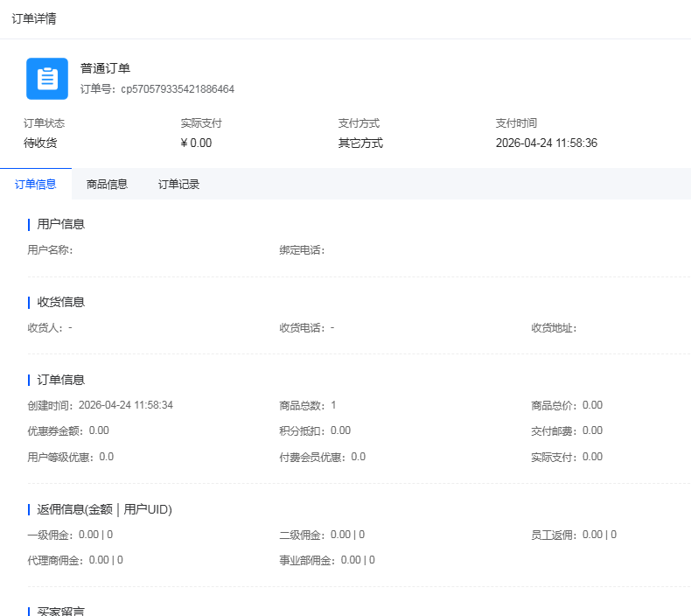Click the 收货地址 label
This screenshot has height=616, width=691.
point(554,328)
